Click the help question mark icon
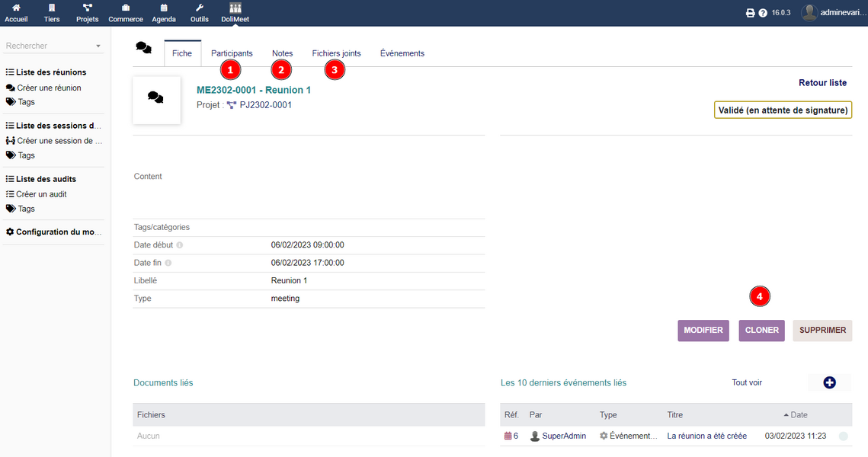 763,13
